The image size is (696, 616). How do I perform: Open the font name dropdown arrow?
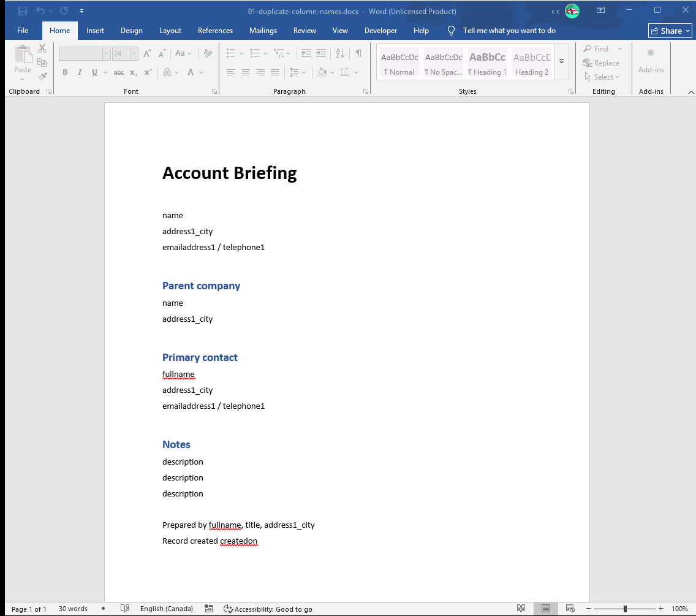click(106, 54)
